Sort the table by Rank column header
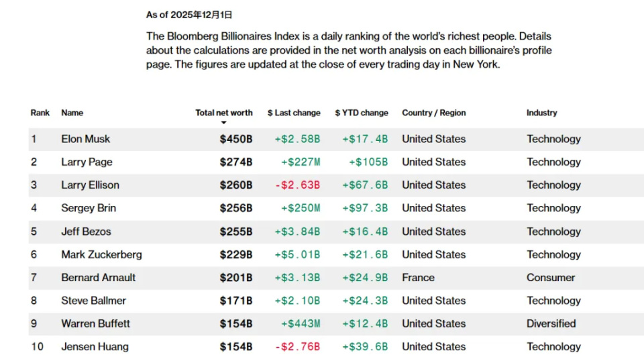The image size is (644, 357). (x=40, y=113)
